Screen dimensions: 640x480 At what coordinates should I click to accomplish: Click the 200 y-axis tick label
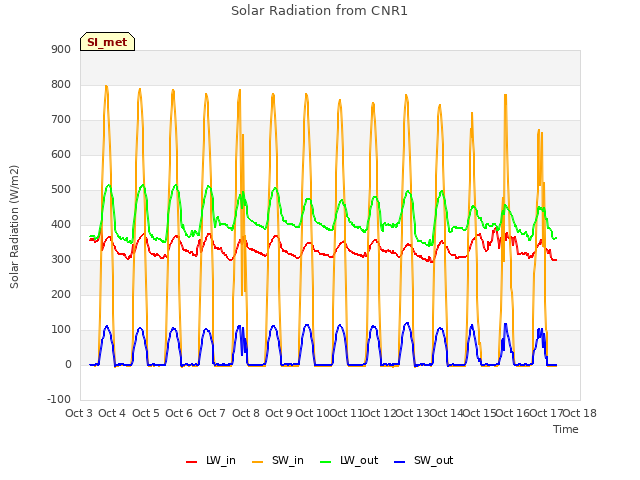[61, 294]
